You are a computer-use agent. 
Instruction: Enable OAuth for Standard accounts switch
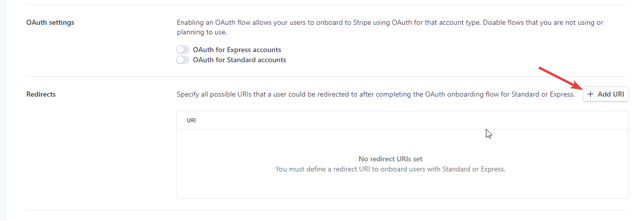coord(183,60)
